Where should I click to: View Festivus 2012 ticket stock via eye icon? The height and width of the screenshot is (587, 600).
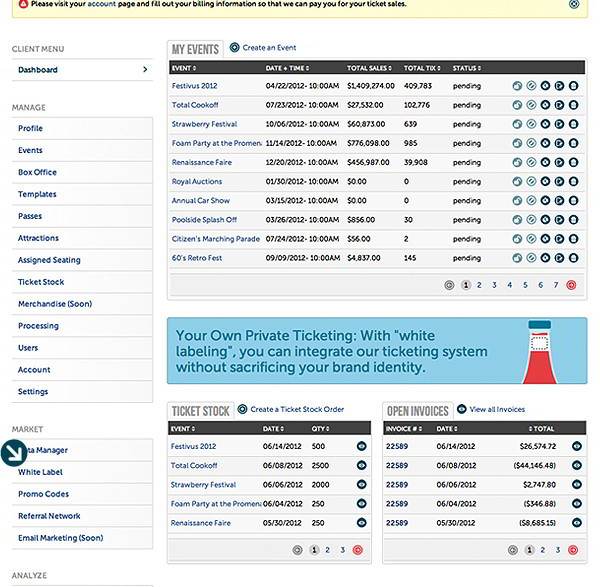point(362,446)
